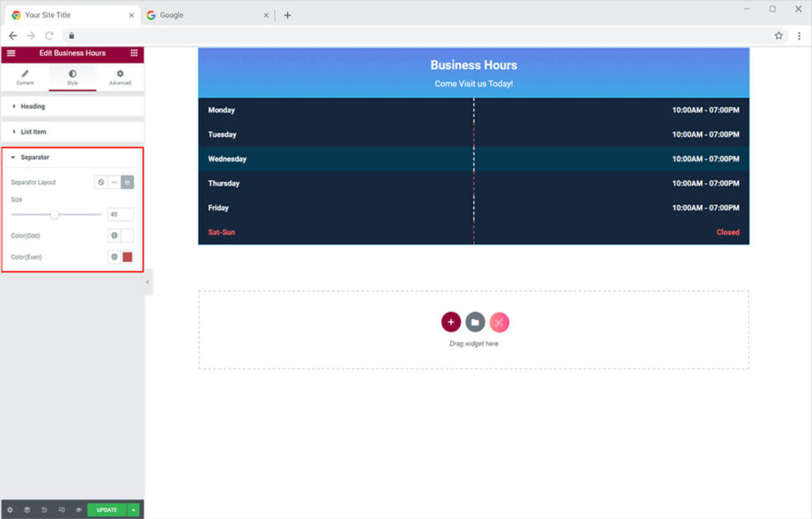
Task: Toggle page preview with the eye icon
Action: pos(79,510)
